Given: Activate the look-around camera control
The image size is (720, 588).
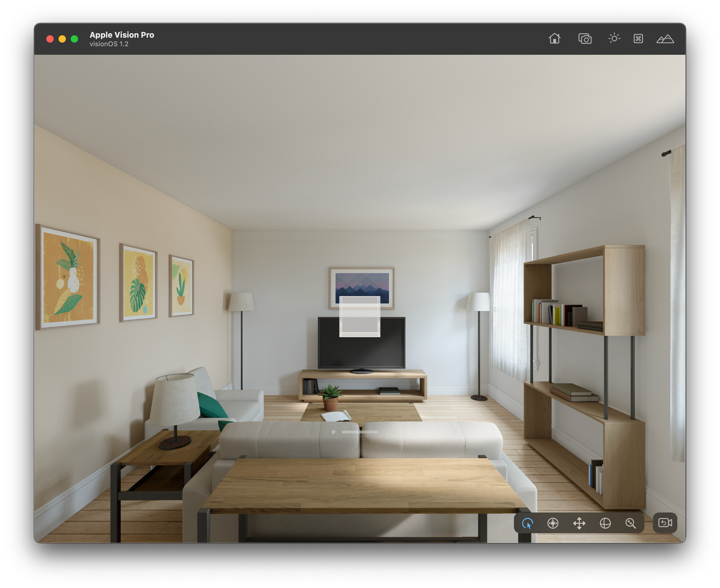Looking at the screenshot, I should (553, 523).
